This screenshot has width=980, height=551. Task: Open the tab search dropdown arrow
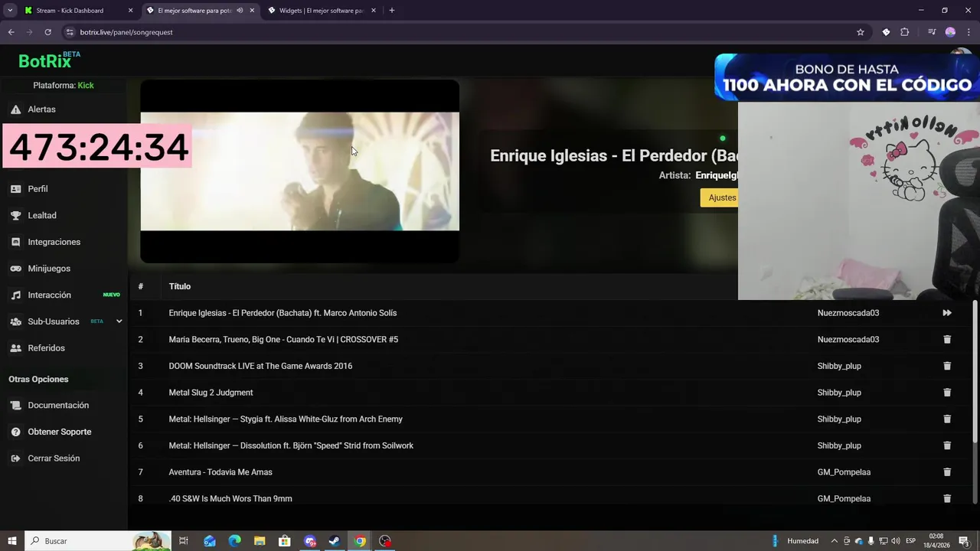pos(10,11)
